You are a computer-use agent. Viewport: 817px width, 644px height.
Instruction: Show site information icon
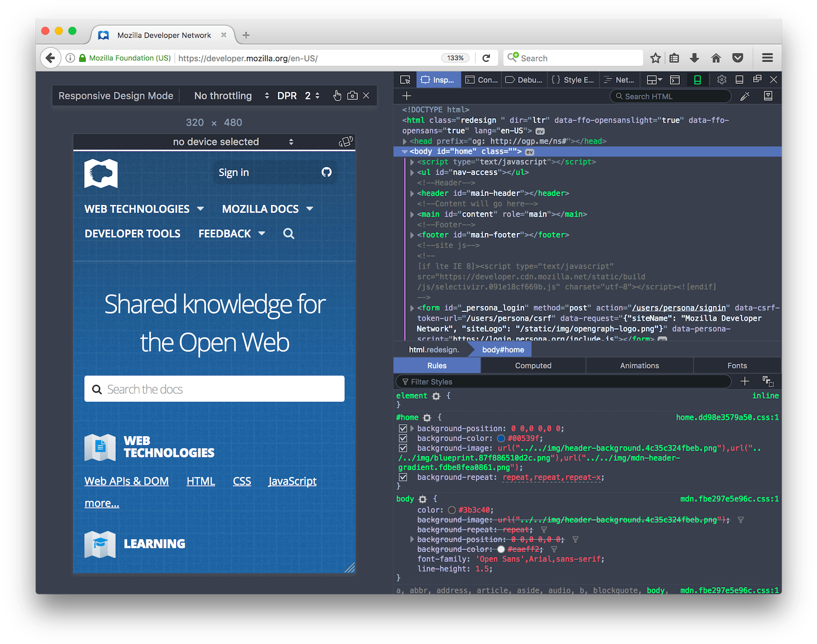point(70,58)
